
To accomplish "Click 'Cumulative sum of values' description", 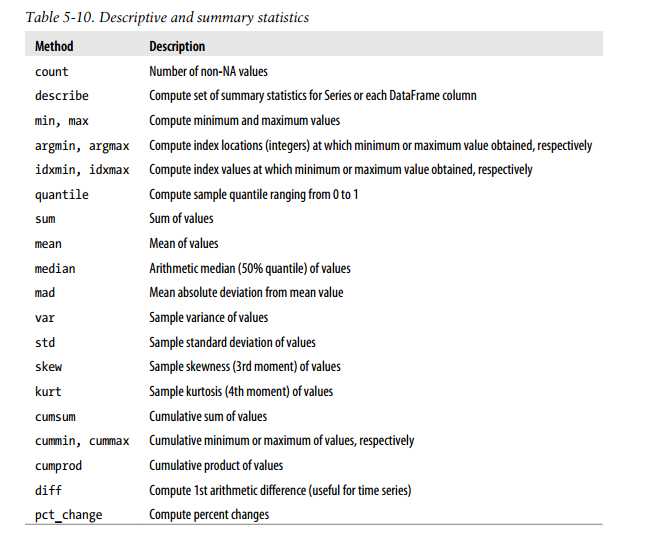I will pyautogui.click(x=208, y=416).
